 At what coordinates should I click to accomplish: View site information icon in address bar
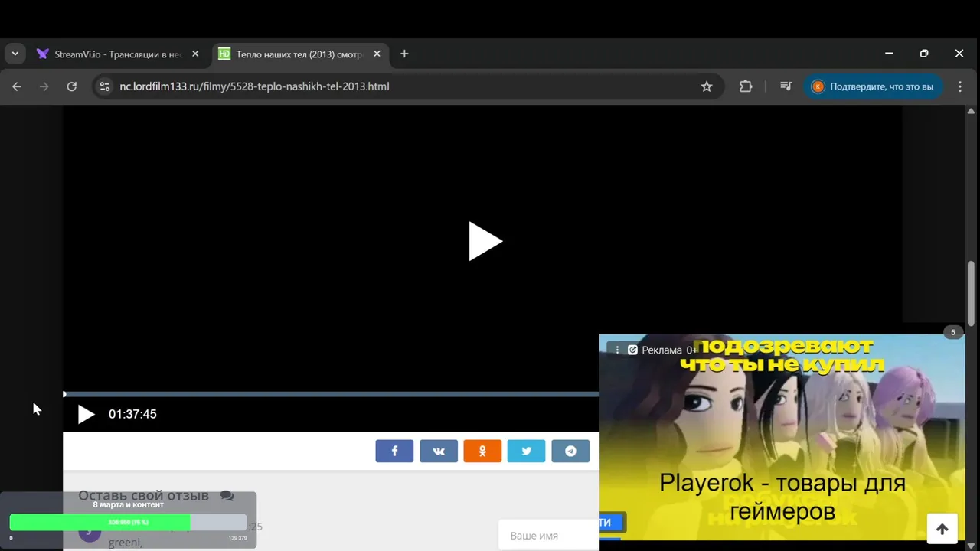[x=105, y=86]
